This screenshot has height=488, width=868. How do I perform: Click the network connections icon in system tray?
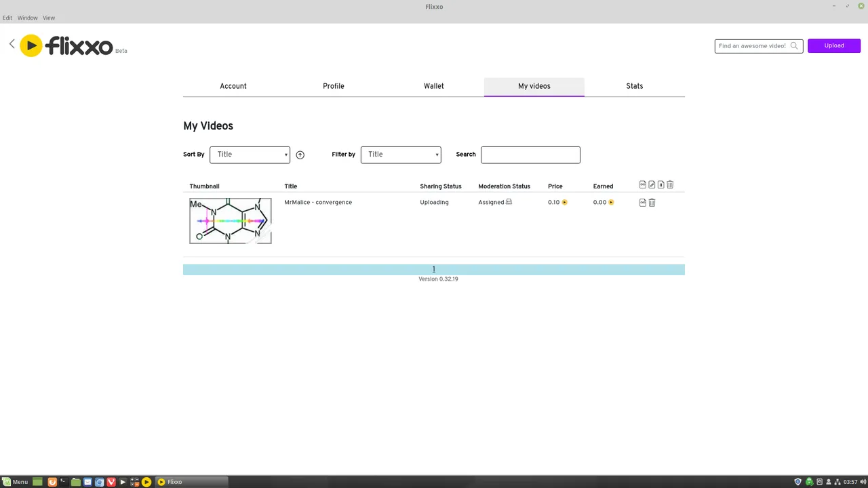pyautogui.click(x=837, y=482)
